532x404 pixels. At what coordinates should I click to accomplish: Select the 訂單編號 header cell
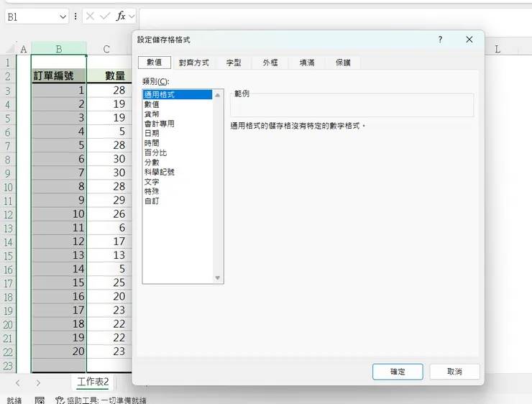[58, 76]
